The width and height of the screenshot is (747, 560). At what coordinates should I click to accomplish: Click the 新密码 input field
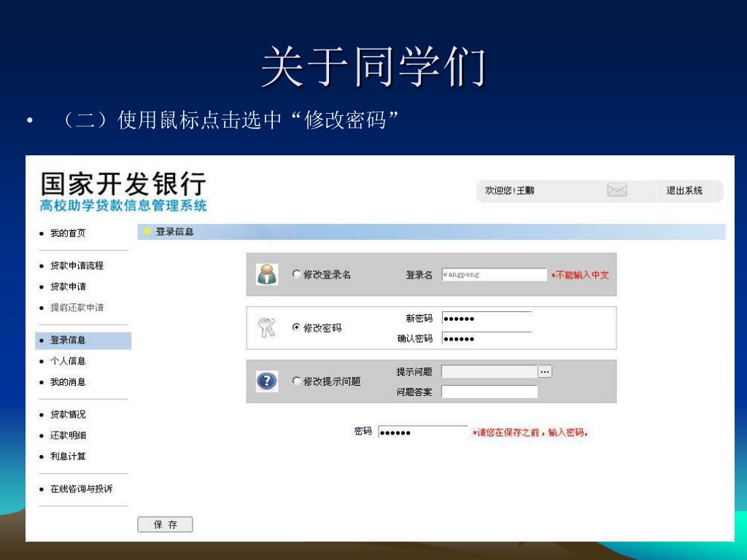tap(487, 319)
